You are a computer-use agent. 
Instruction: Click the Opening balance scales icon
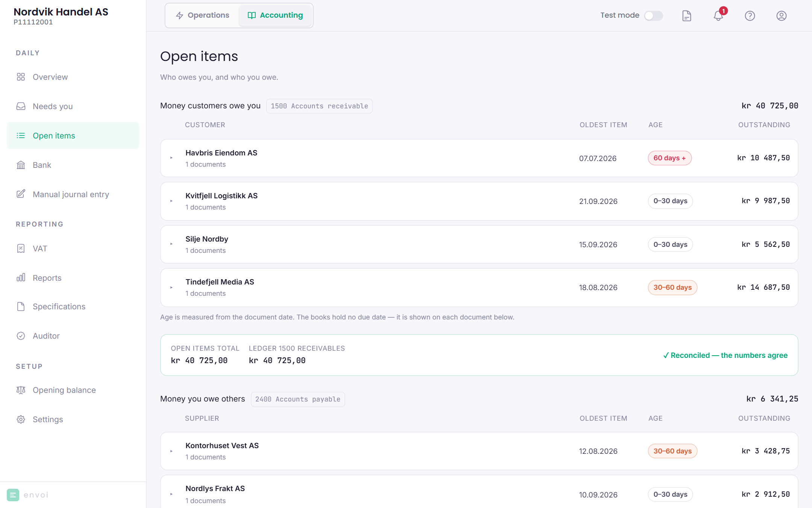pyautogui.click(x=21, y=390)
